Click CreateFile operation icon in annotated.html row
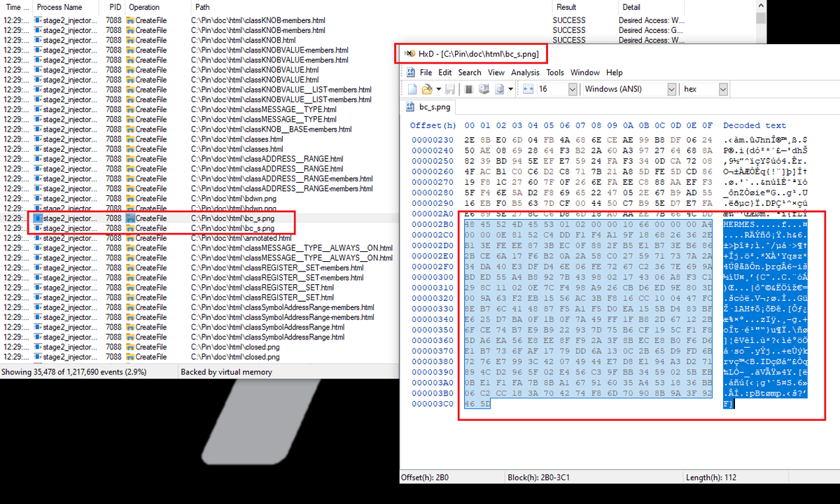The width and height of the screenshot is (840, 504). click(130, 238)
